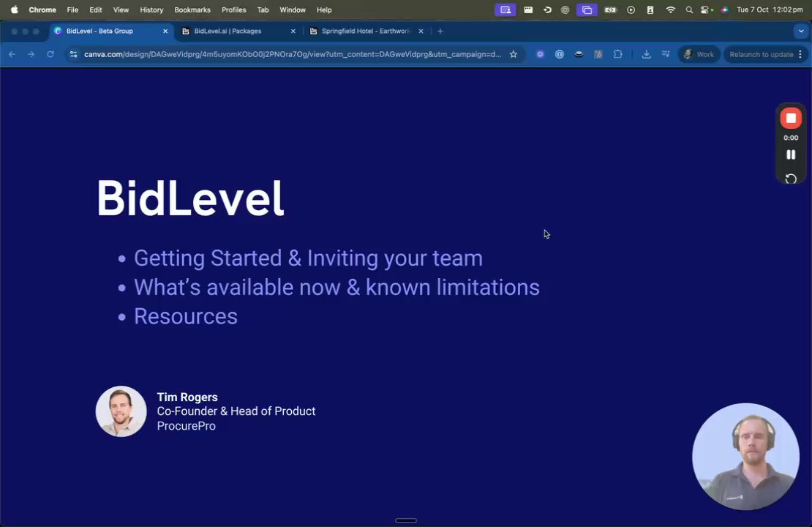Open the History menu
This screenshot has width=812, height=527.
(x=151, y=10)
